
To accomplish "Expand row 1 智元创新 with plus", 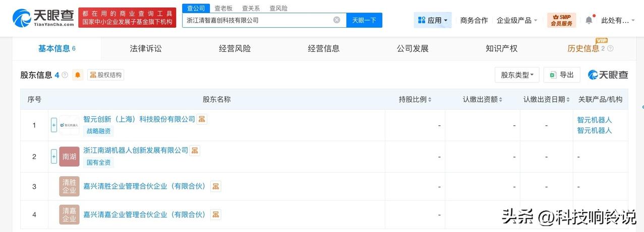I will tap(54, 125).
